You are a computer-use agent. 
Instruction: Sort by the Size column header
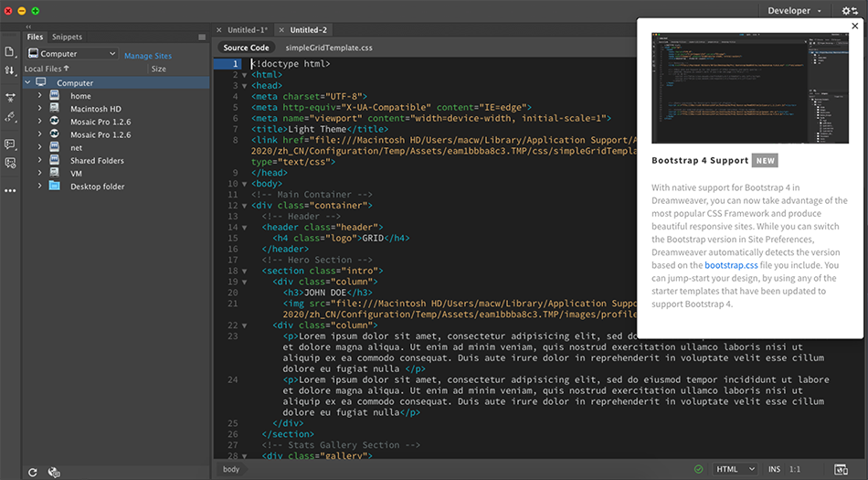pyautogui.click(x=159, y=69)
